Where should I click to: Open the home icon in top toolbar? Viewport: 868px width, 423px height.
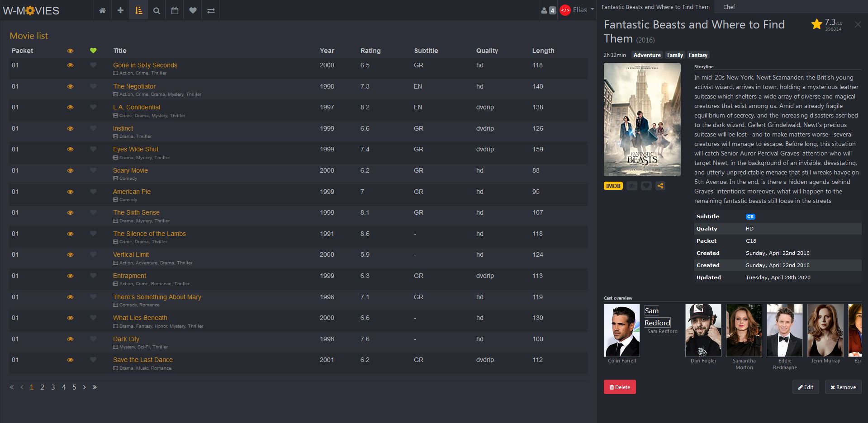click(x=103, y=10)
